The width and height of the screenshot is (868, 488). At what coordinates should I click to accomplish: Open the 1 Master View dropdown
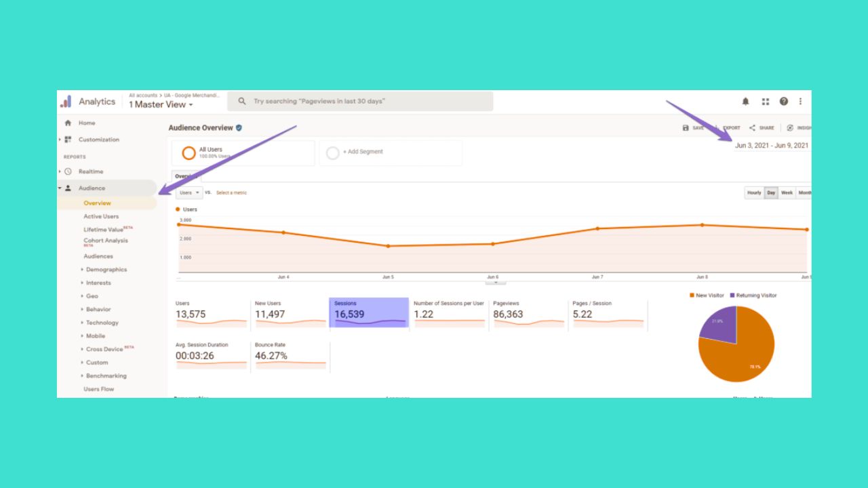click(x=161, y=104)
